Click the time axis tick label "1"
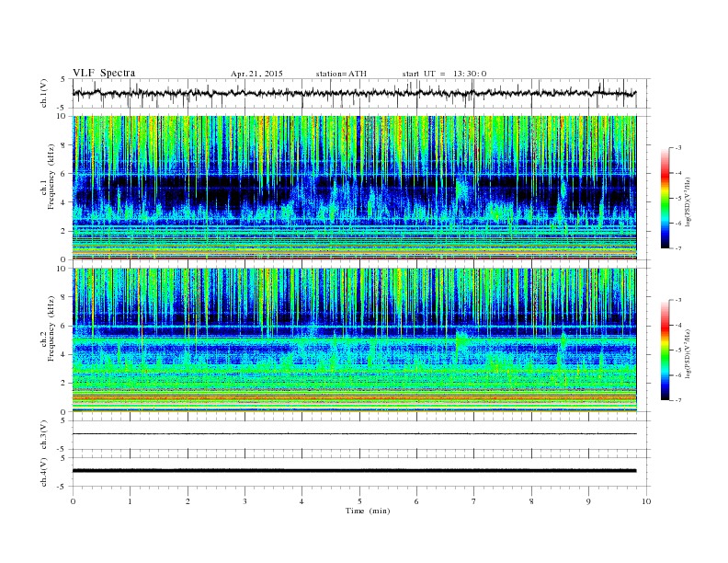The image size is (728, 563). click(130, 501)
